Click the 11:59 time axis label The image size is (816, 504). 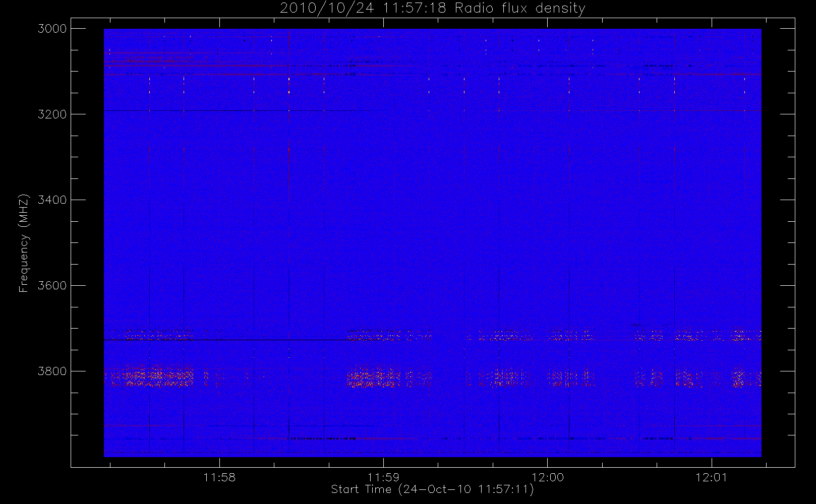coord(383,477)
